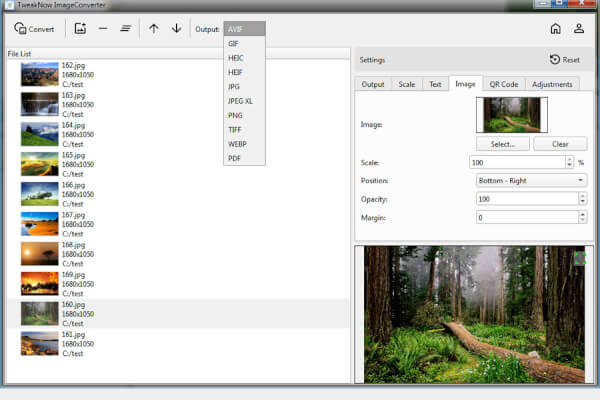Move selected file up with arrow
This screenshot has width=600, height=400.
(x=154, y=28)
